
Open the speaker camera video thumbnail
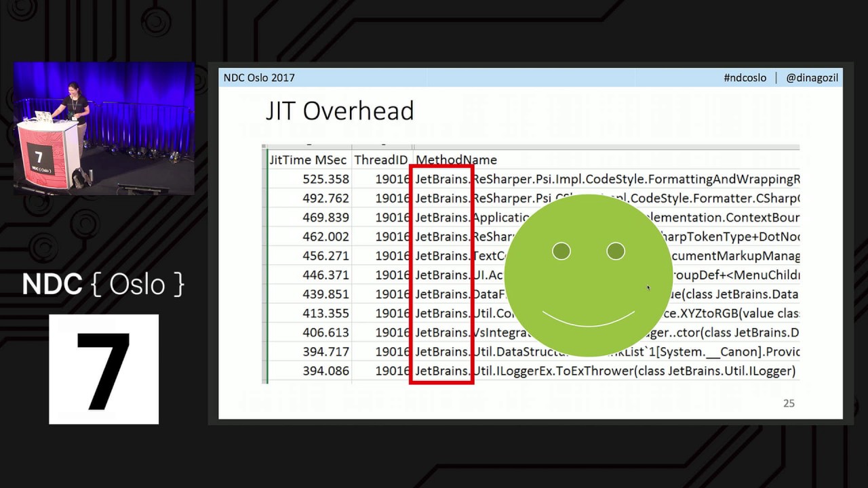[x=104, y=129]
